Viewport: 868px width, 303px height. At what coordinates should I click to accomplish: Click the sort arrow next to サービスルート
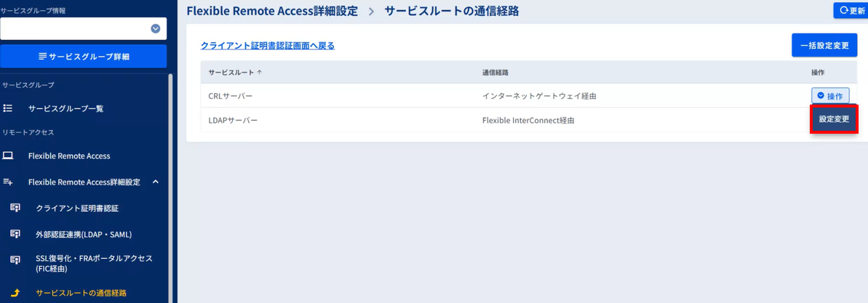[260, 73]
